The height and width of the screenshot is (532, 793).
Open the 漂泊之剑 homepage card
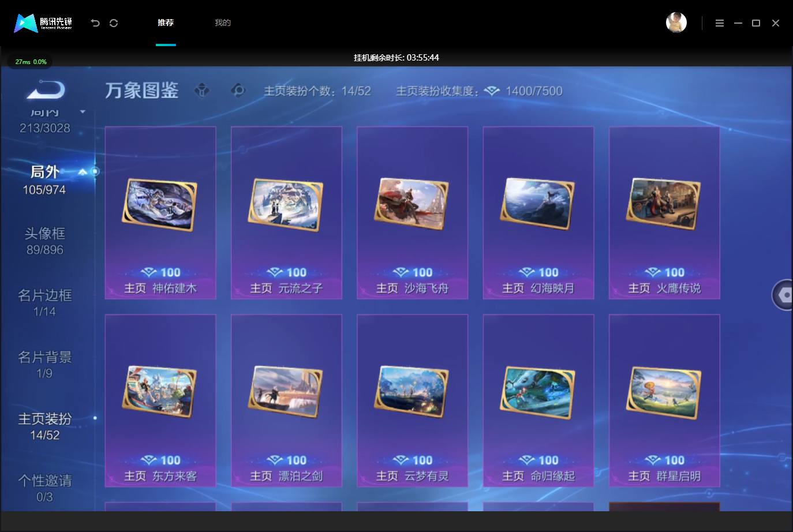(x=286, y=400)
